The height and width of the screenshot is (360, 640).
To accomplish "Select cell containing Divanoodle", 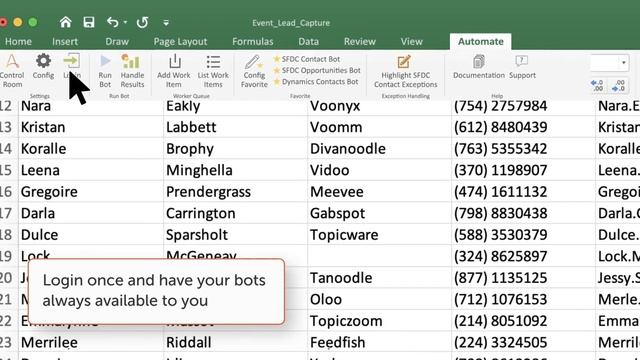I will (380, 149).
